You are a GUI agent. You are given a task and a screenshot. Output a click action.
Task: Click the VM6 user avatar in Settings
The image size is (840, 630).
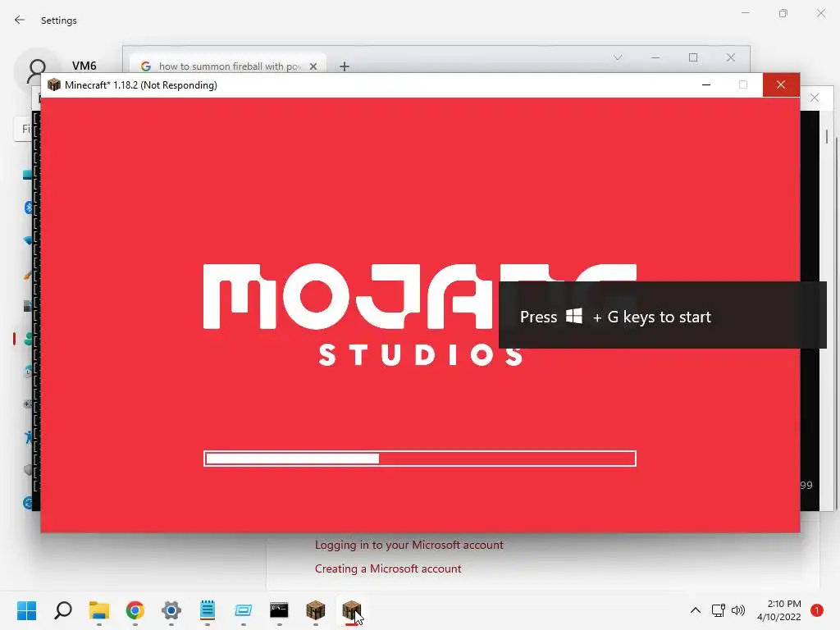[36, 70]
